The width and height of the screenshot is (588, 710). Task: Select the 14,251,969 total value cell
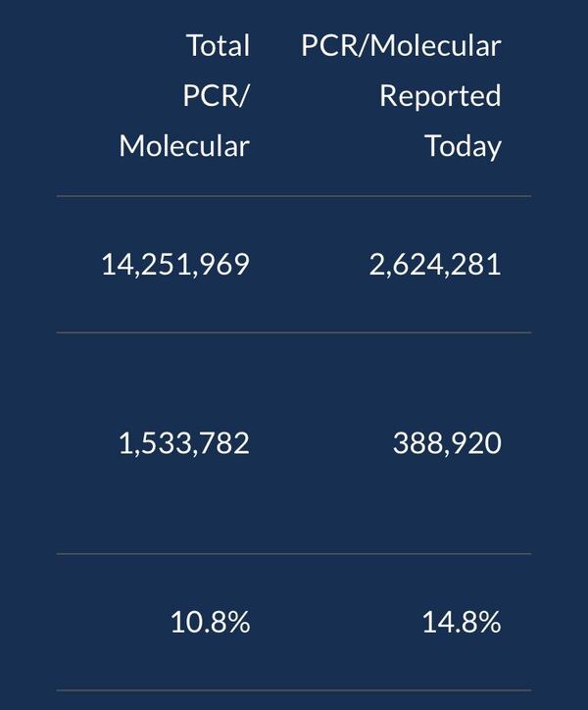tap(175, 264)
